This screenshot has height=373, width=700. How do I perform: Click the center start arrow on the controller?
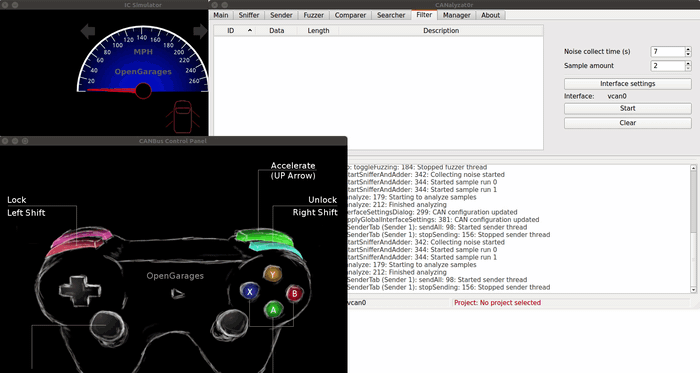[177, 294]
